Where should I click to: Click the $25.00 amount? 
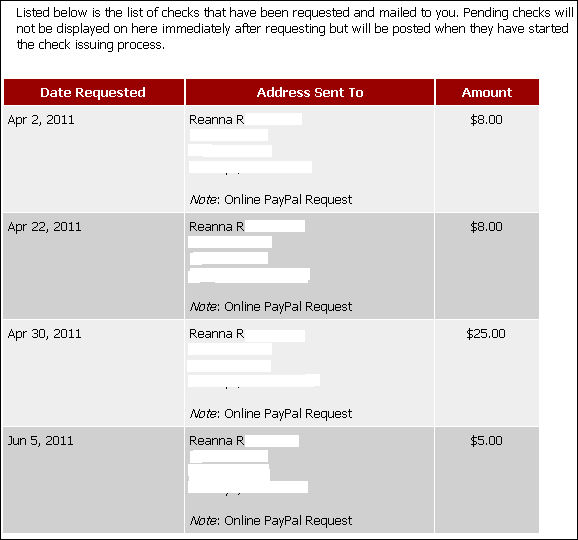point(486,334)
